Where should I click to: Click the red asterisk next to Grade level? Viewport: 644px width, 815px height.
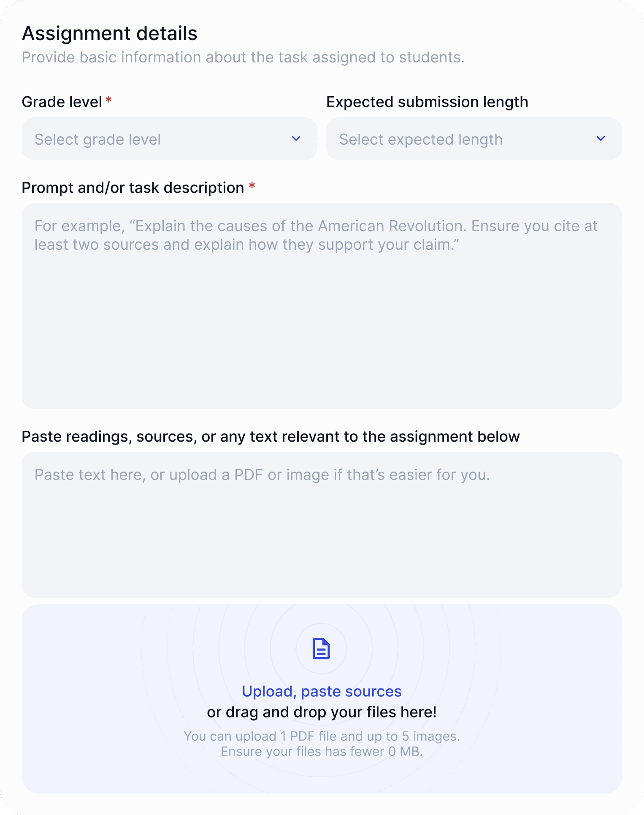point(108,100)
